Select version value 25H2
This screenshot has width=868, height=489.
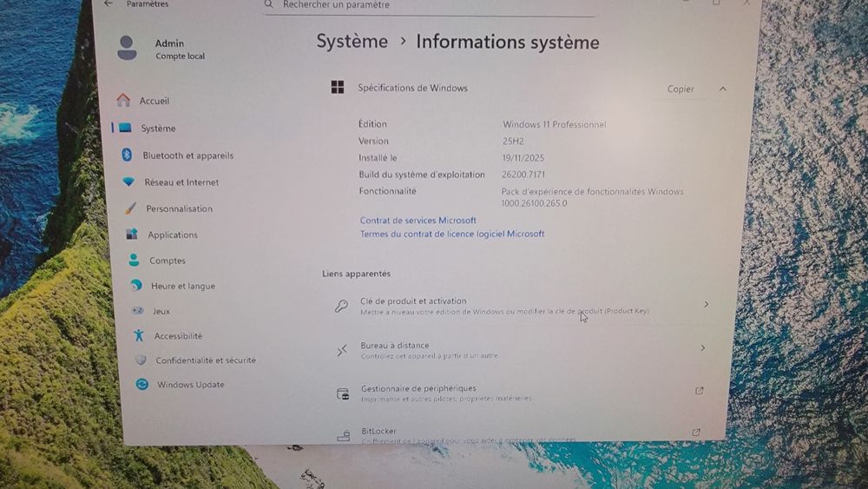tap(513, 142)
